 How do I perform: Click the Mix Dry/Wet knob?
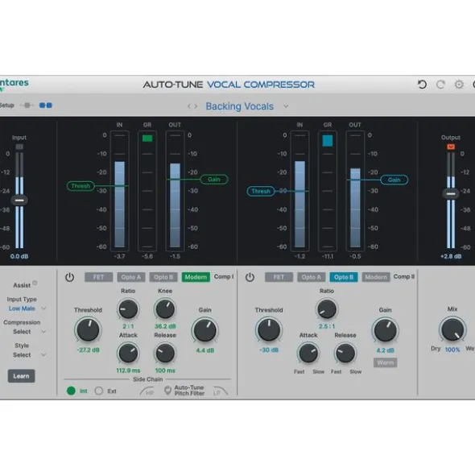[452, 329]
